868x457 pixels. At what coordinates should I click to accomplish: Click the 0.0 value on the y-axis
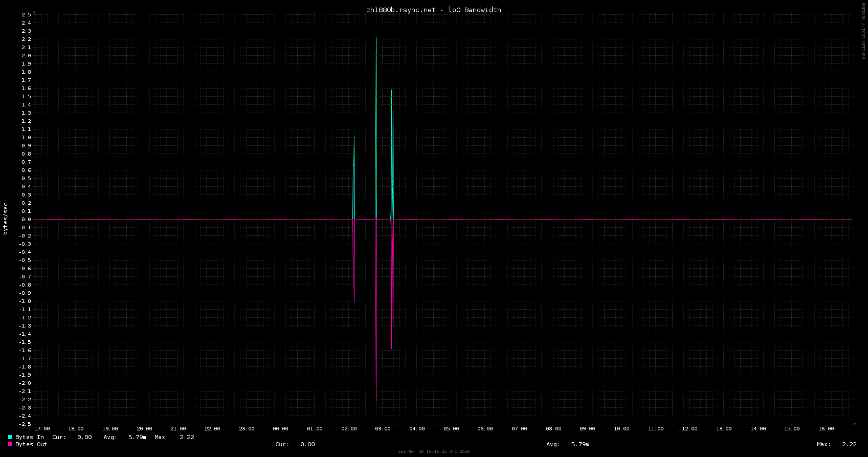[26, 219]
